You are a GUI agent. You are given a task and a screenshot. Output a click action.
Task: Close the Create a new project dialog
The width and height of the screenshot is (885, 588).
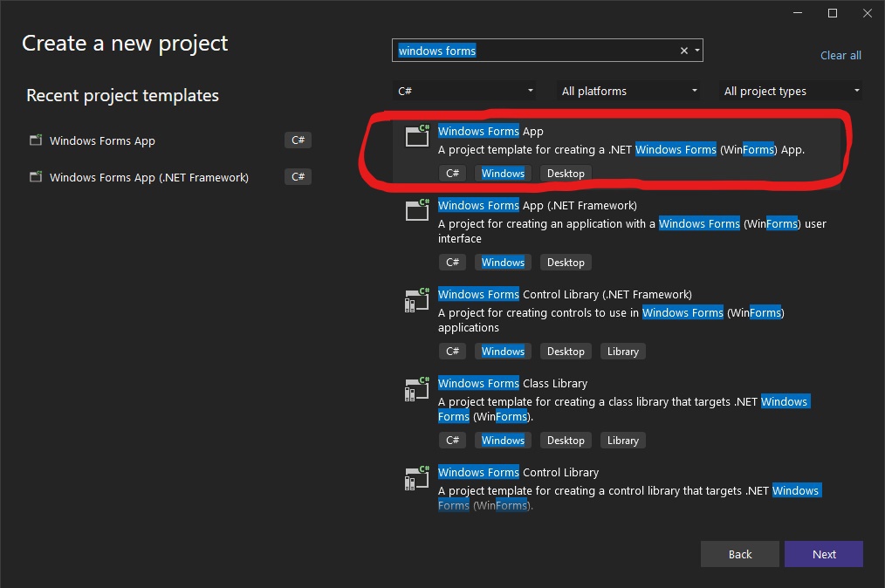[867, 13]
